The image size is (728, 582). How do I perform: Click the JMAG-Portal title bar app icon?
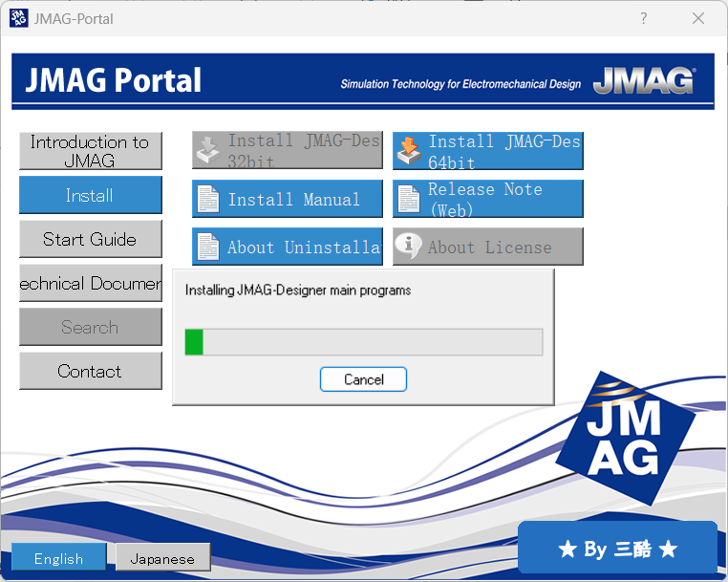click(x=18, y=18)
